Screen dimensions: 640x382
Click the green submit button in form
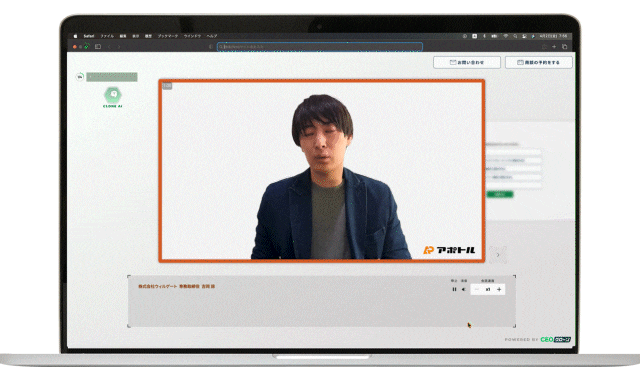(x=500, y=194)
